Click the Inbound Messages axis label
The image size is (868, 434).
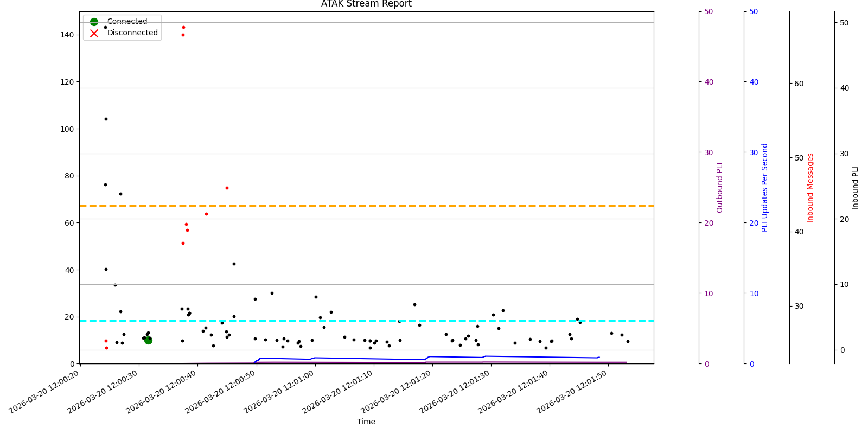810,188
